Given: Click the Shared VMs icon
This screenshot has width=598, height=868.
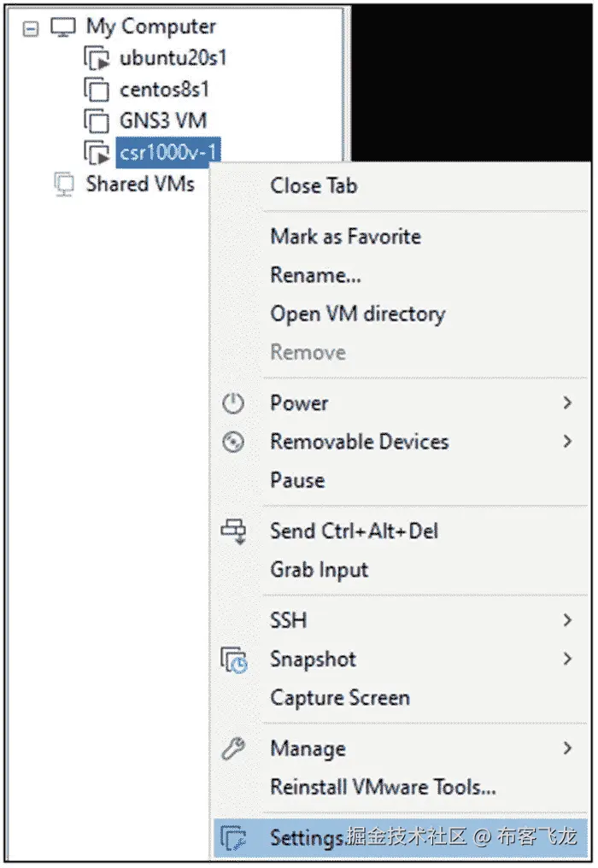Looking at the screenshot, I should (x=63, y=184).
